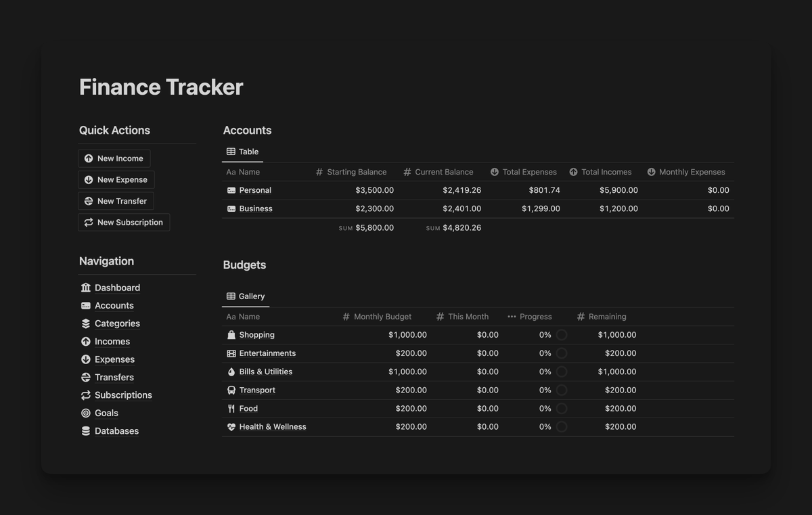Click the Dashboard bank icon

[86, 288]
